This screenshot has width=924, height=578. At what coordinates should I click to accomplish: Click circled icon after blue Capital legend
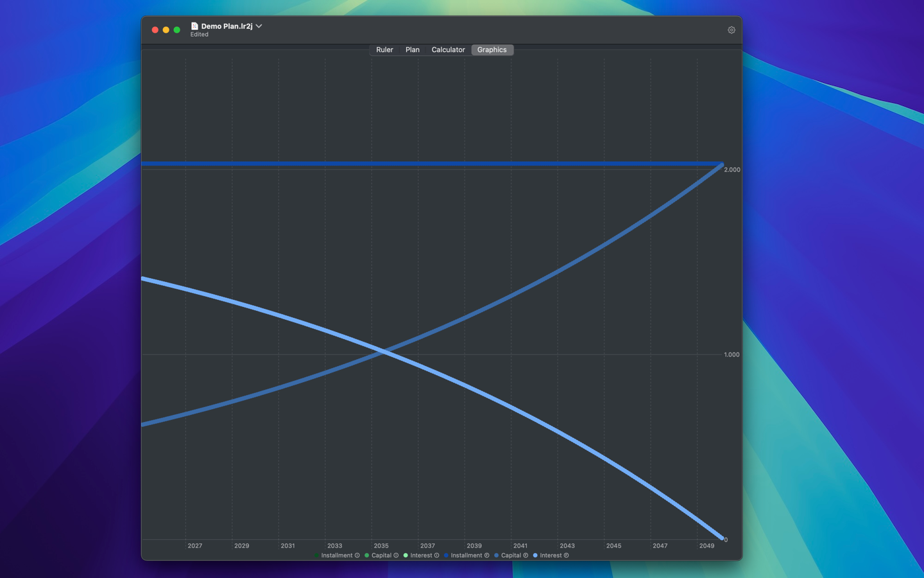point(526,556)
